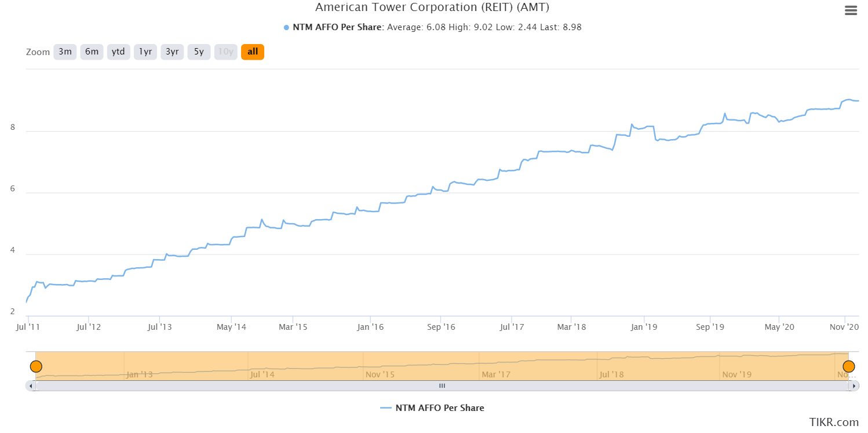The width and height of the screenshot is (868, 433).
Task: Click the Nov '15 navigator label
Action: (380, 374)
